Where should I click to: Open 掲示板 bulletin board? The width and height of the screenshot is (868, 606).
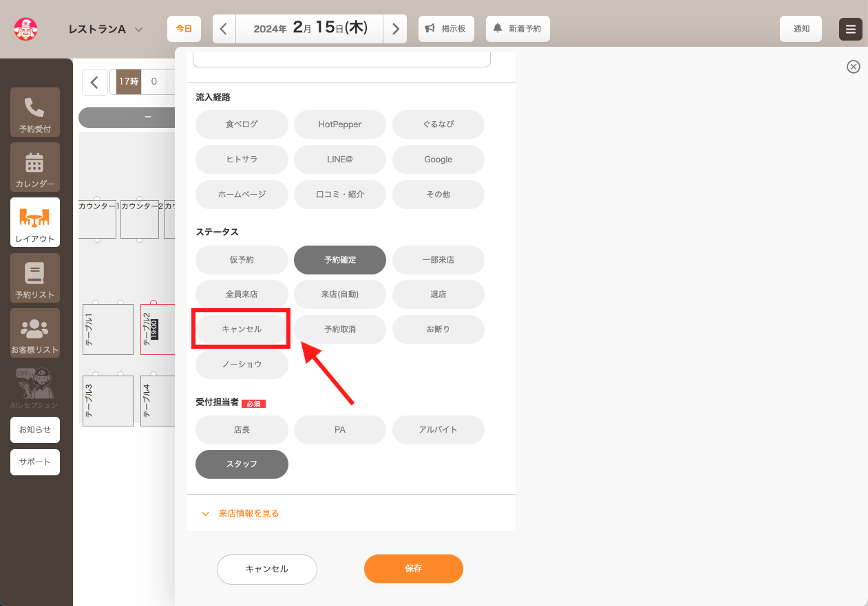(446, 29)
